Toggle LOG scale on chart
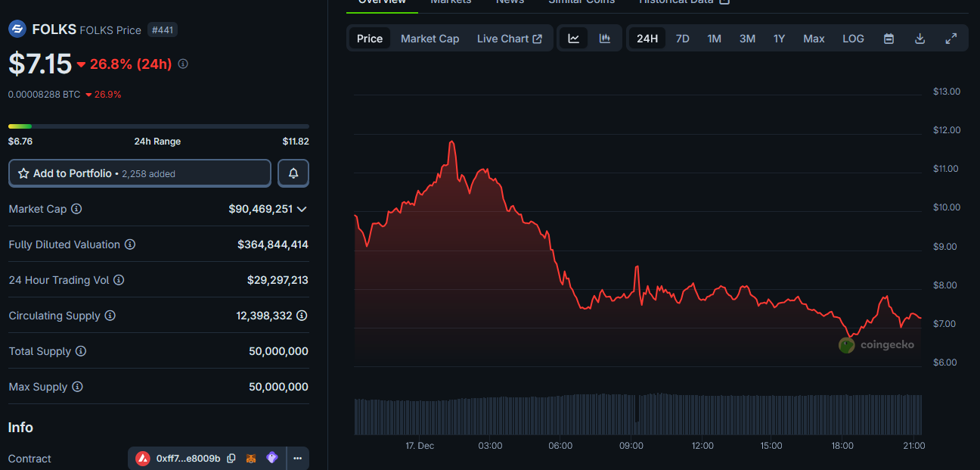This screenshot has height=470, width=980. coord(853,39)
